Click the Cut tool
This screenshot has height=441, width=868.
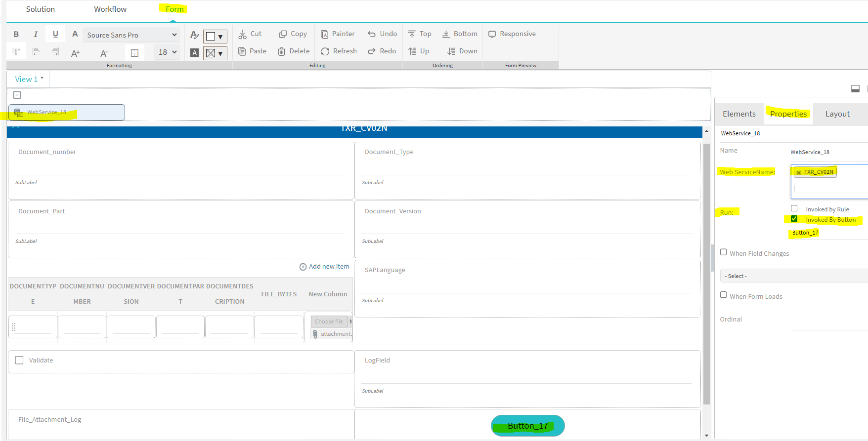pos(250,34)
